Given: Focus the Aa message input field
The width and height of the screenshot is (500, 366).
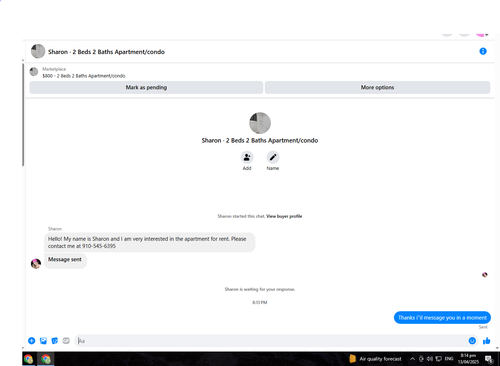Looking at the screenshot, I should 270,341.
